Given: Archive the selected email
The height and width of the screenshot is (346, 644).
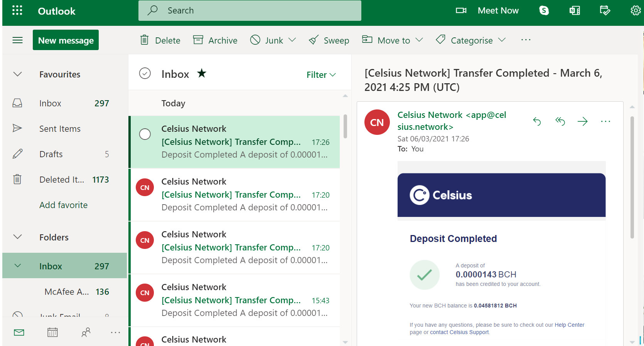Looking at the screenshot, I should (215, 40).
